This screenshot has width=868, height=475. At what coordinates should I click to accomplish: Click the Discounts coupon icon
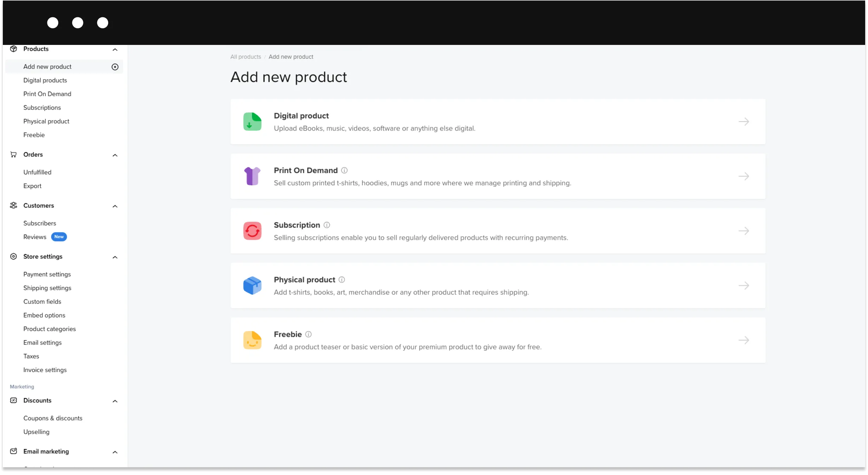pyautogui.click(x=13, y=400)
